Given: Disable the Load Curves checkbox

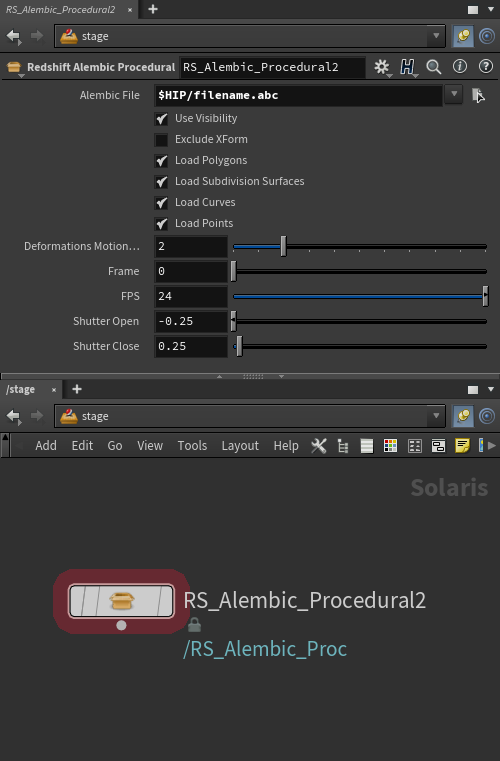Looking at the screenshot, I should point(161,202).
